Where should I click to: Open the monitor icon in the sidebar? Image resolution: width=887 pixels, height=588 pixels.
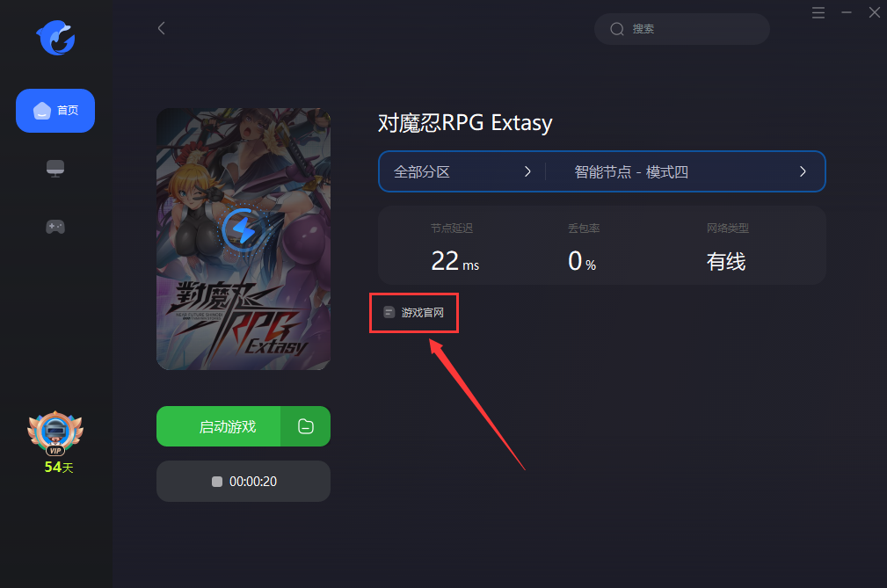click(55, 169)
